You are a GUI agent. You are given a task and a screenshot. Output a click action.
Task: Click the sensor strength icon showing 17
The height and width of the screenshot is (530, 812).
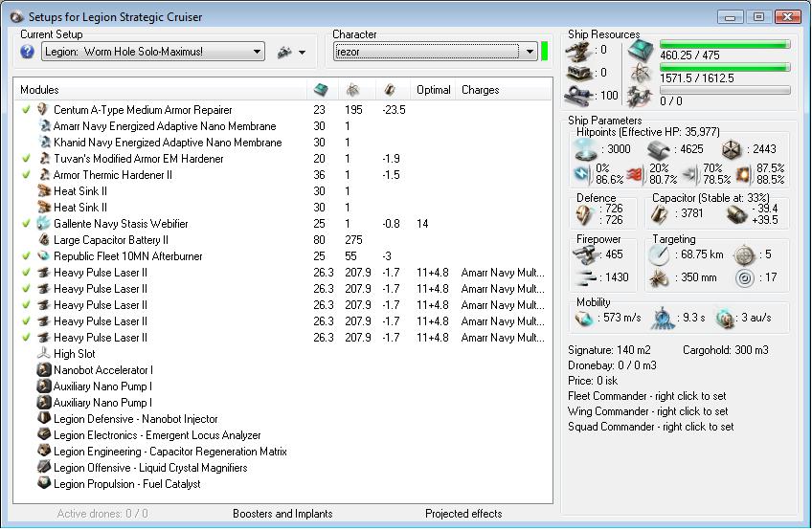click(745, 278)
